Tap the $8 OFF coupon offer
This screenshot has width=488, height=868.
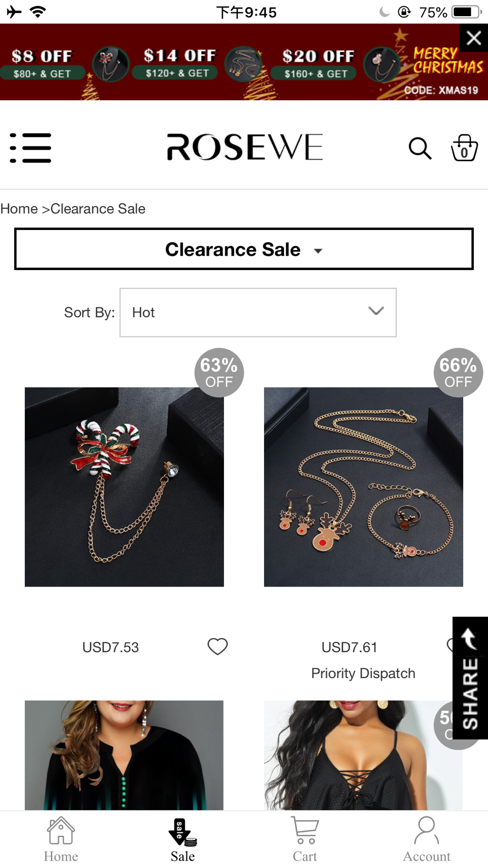pyautogui.click(x=43, y=64)
